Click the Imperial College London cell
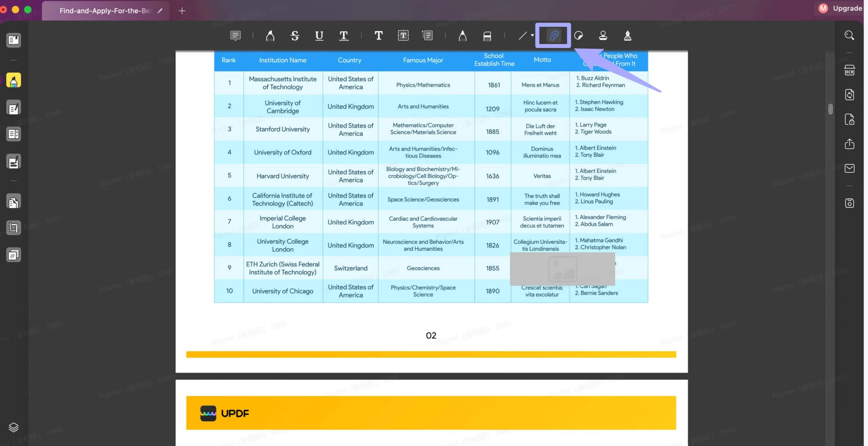Screen dimensions: 868x446 click(283, 222)
